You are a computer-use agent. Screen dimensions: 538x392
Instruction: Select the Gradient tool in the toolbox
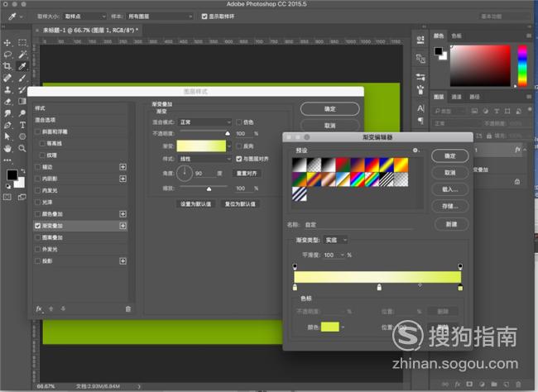click(x=22, y=102)
